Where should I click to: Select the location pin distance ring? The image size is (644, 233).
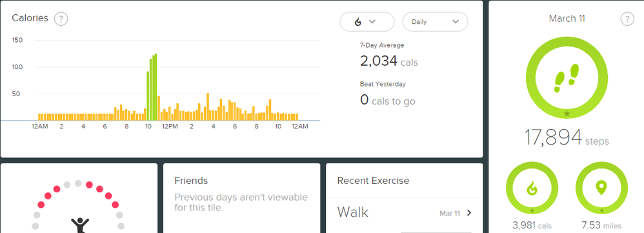601,188
